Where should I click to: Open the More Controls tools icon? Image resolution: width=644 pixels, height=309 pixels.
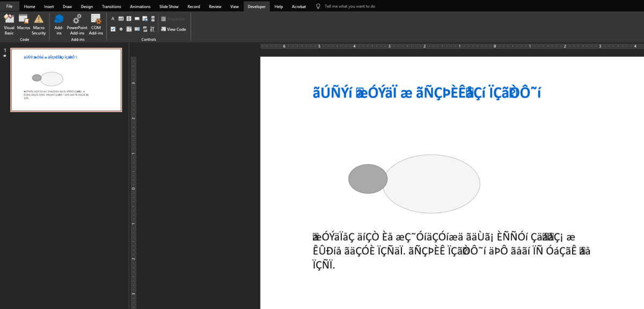tap(152, 29)
